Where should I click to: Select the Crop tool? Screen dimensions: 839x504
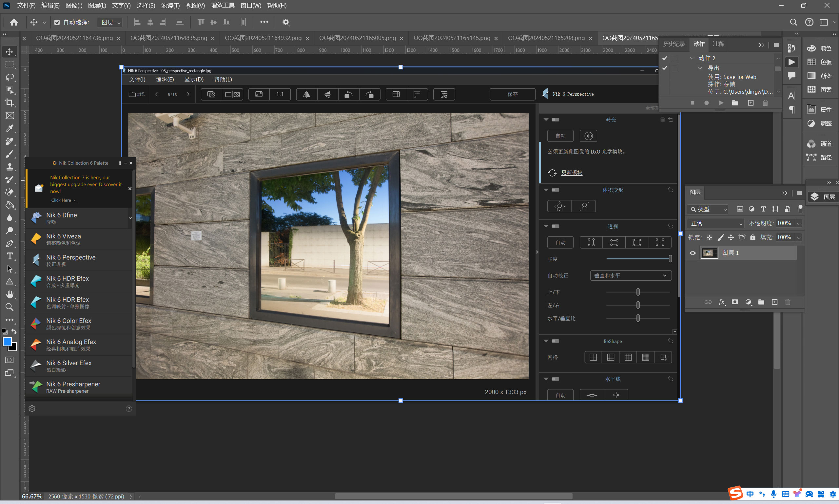pyautogui.click(x=10, y=103)
